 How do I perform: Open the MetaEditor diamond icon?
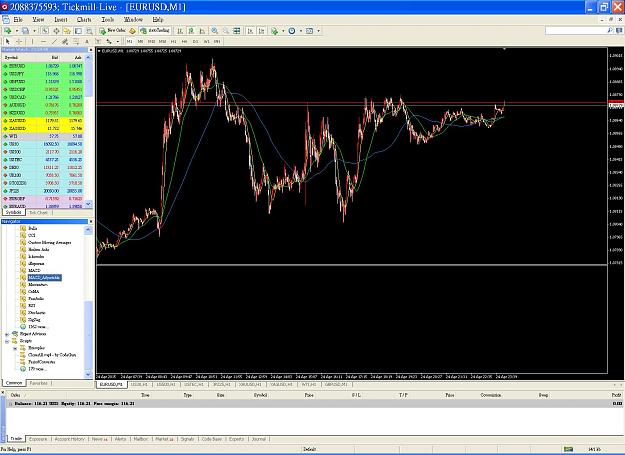point(132,31)
